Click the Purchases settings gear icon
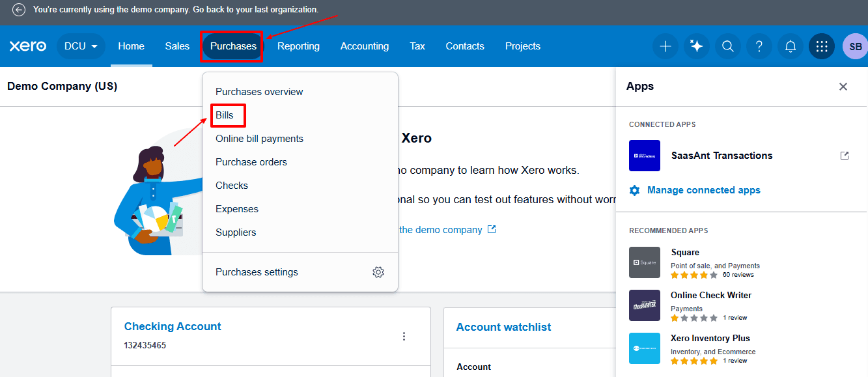This screenshot has width=868, height=377. pos(378,272)
